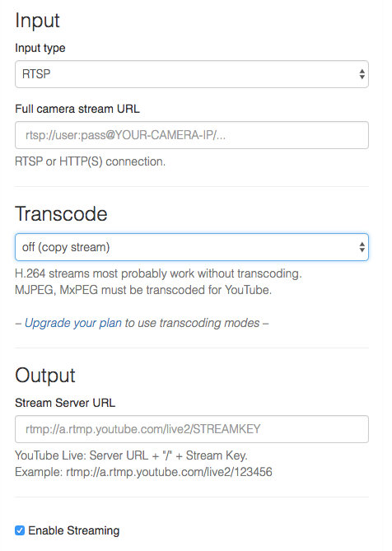This screenshot has width=392, height=551.
Task: Click the Output section heading
Action: 45,376
